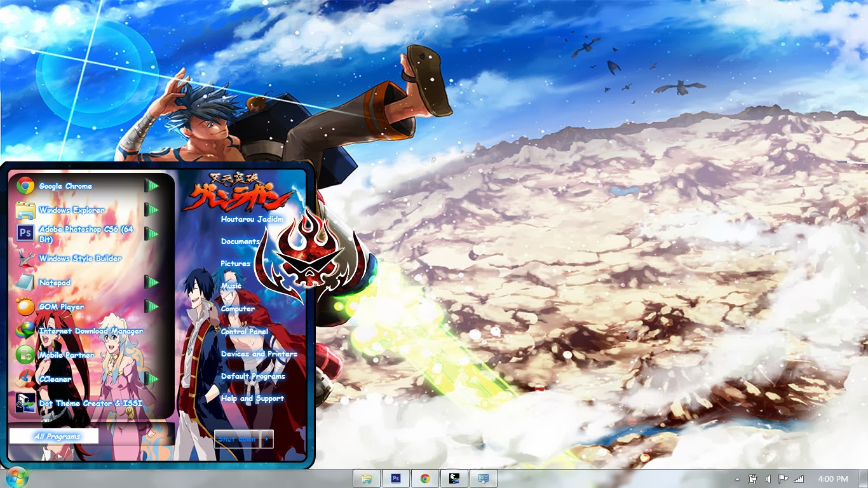
Task: Switch to Chrome on the taskbar
Action: pos(425,478)
